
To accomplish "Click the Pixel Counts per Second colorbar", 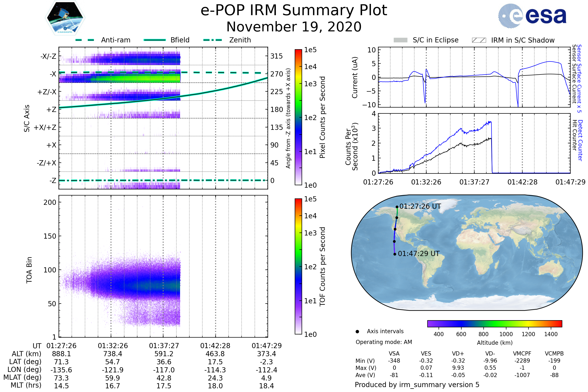I will tap(298, 117).
